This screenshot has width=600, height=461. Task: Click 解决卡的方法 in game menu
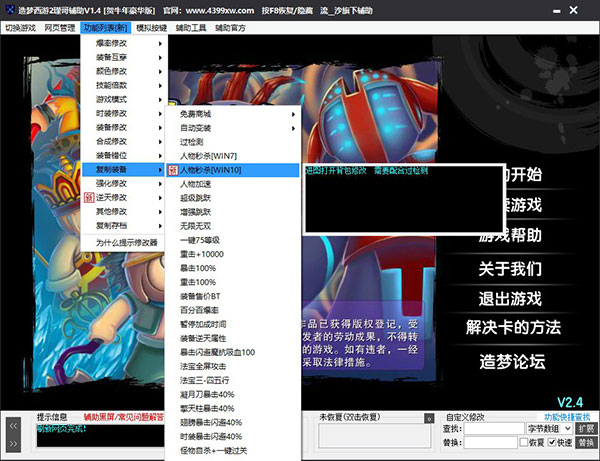pyautogui.click(x=513, y=327)
